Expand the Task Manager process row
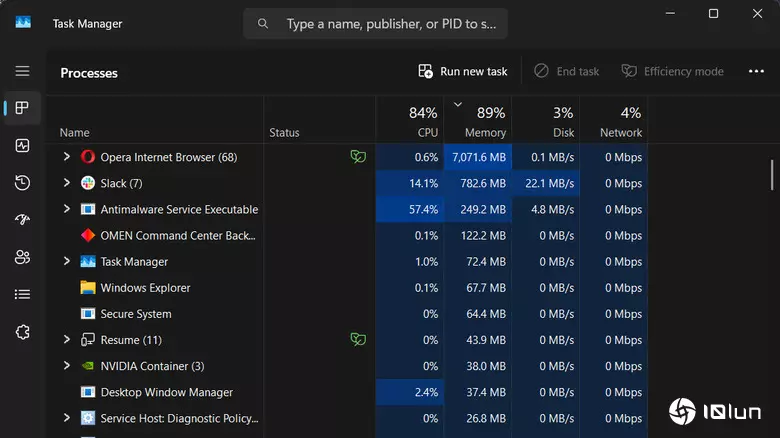 67,261
